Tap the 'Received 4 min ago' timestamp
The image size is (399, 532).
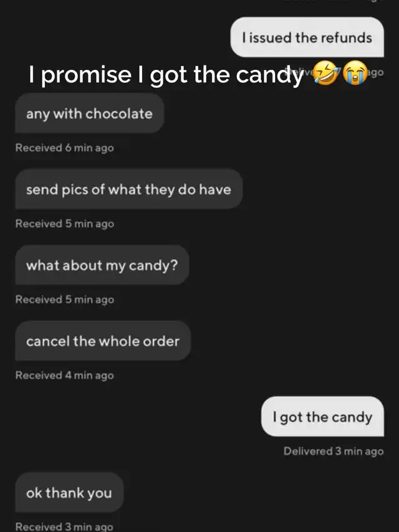point(64,375)
